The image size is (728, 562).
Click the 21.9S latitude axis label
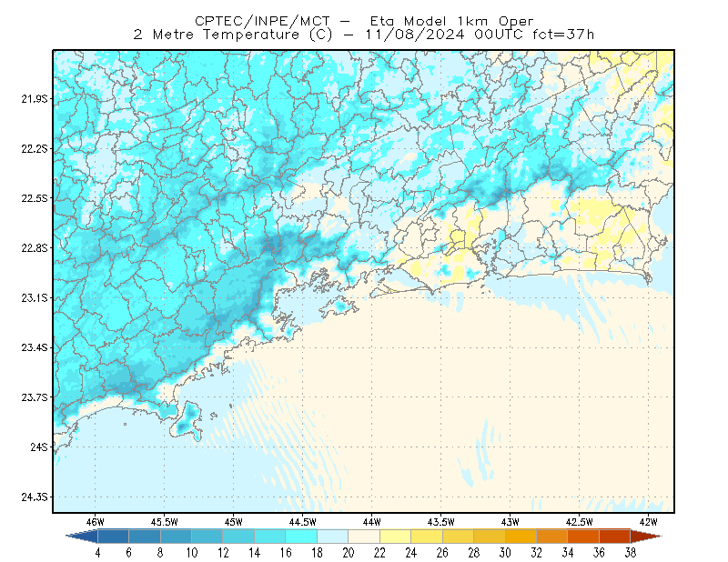point(35,99)
